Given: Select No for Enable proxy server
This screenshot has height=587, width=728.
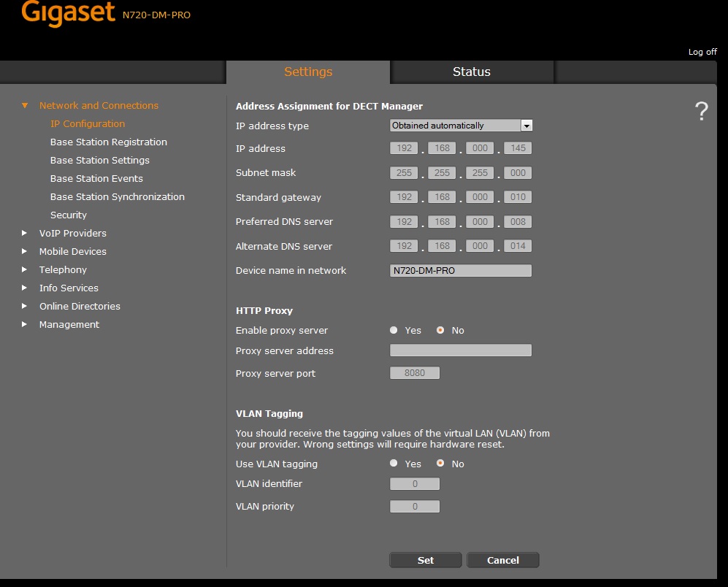Looking at the screenshot, I should tap(440, 331).
